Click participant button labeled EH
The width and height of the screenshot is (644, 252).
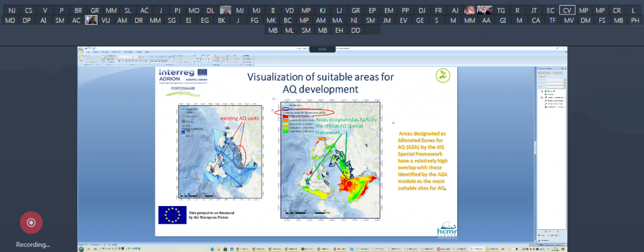click(339, 30)
